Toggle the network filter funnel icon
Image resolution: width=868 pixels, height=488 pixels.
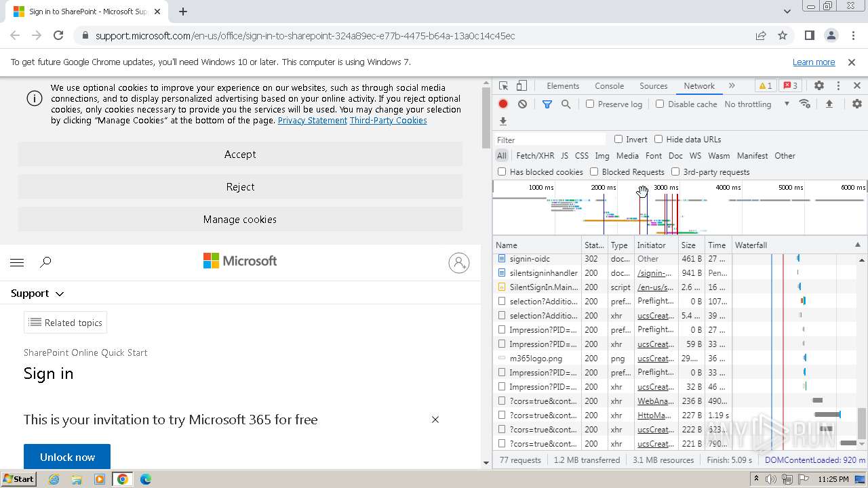[x=547, y=104]
